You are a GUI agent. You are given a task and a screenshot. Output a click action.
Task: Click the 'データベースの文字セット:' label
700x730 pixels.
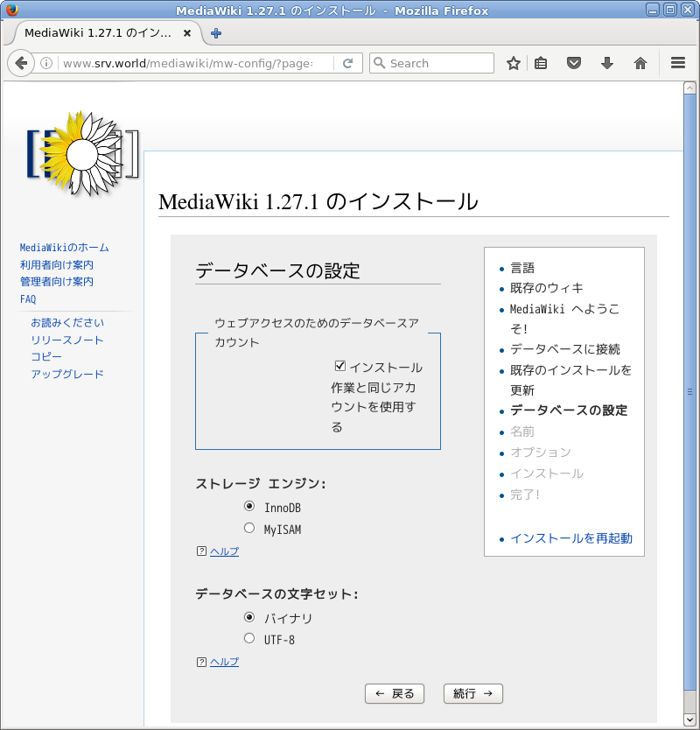tap(276, 594)
